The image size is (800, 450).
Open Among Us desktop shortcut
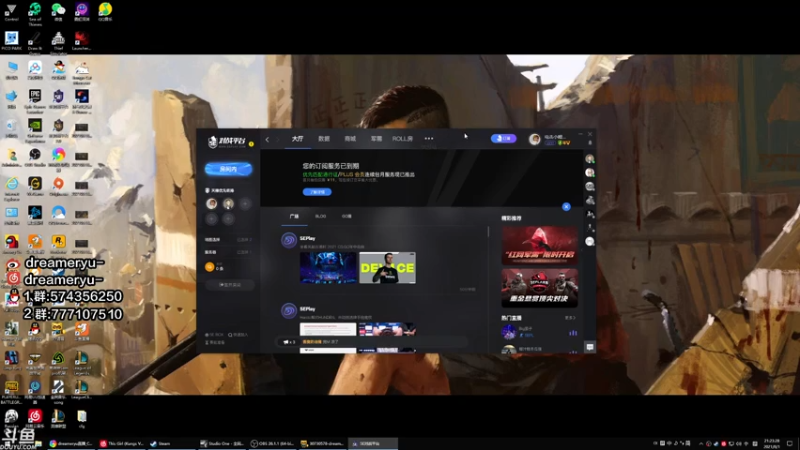[11, 244]
